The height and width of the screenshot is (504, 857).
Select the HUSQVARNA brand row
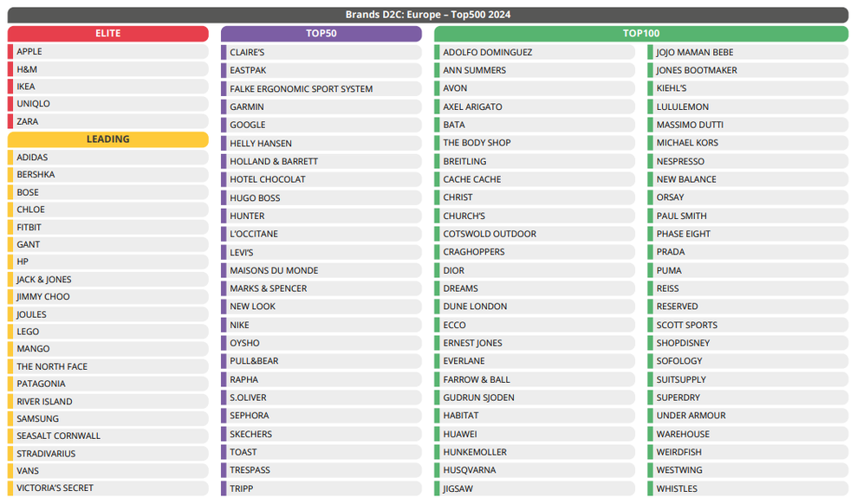535,471
